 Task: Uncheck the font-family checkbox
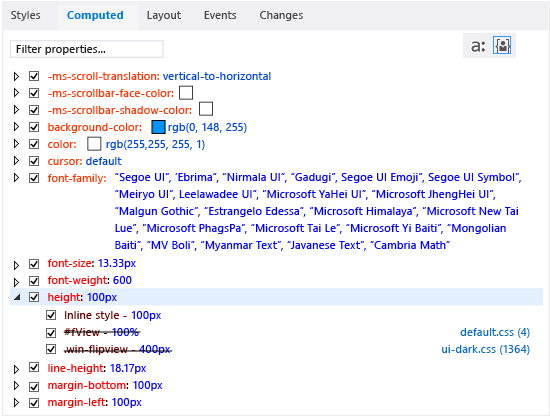point(34,178)
